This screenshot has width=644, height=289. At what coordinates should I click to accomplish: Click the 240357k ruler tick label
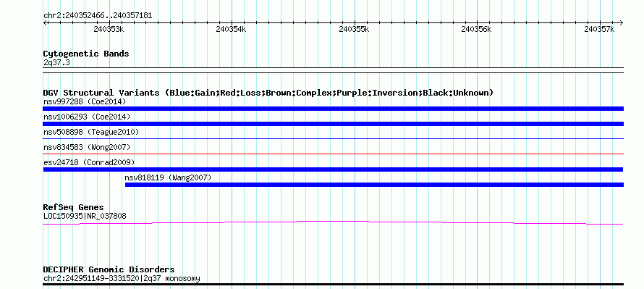point(599,29)
